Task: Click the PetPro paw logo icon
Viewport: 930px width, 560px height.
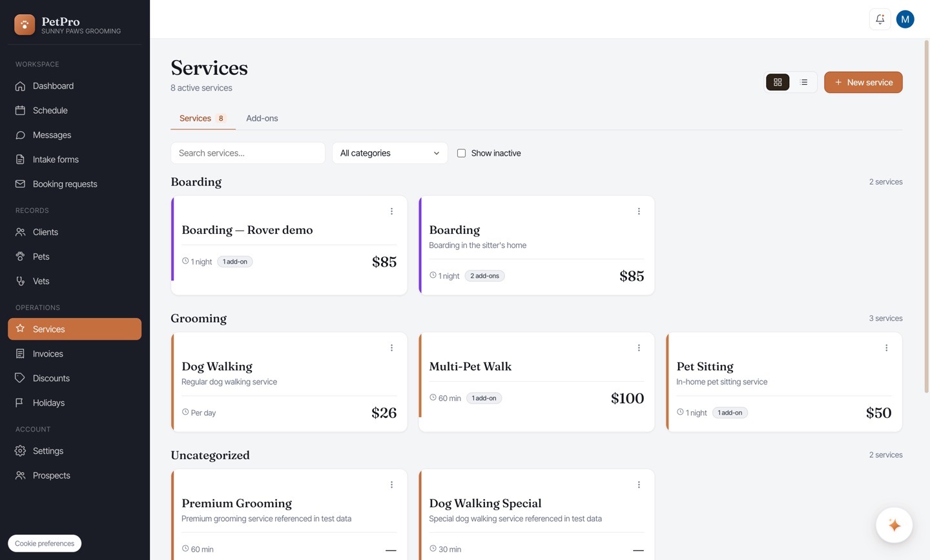Action: click(25, 25)
